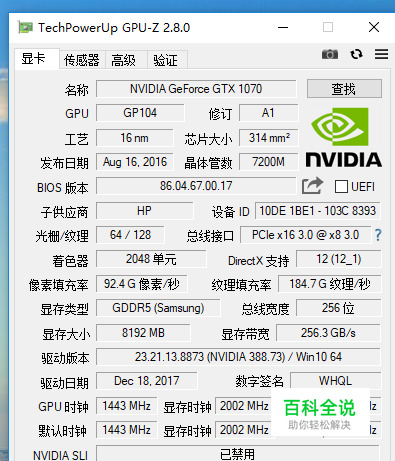Screen dimensions: 395x461
Task: Click 2002 MHz in the 默认时钟 row
Action: tap(244, 430)
